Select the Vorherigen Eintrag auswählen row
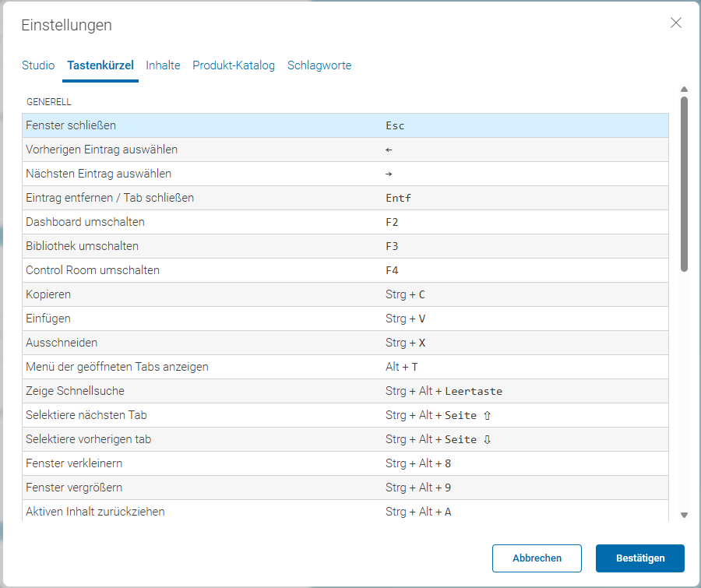Screen dimensions: 701x588 click(x=345, y=150)
